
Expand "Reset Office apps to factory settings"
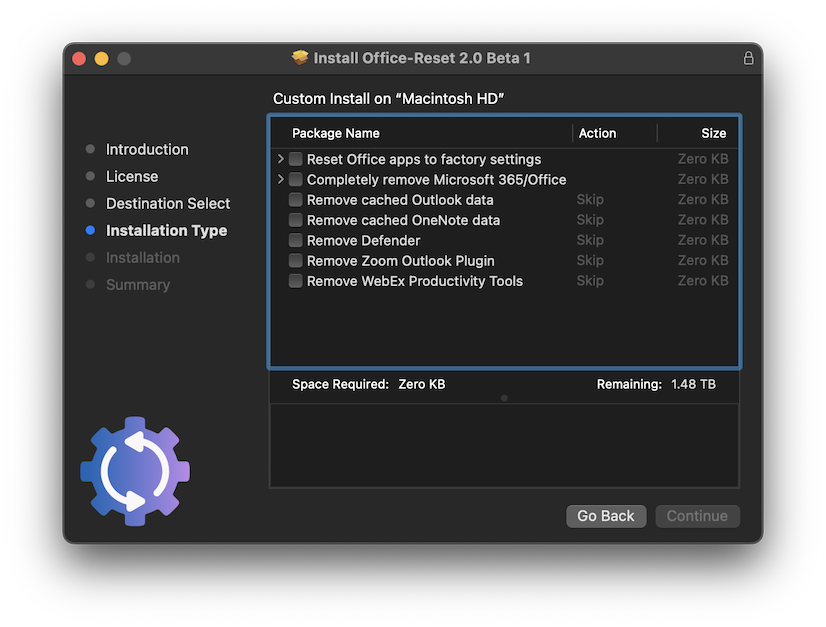coord(280,159)
